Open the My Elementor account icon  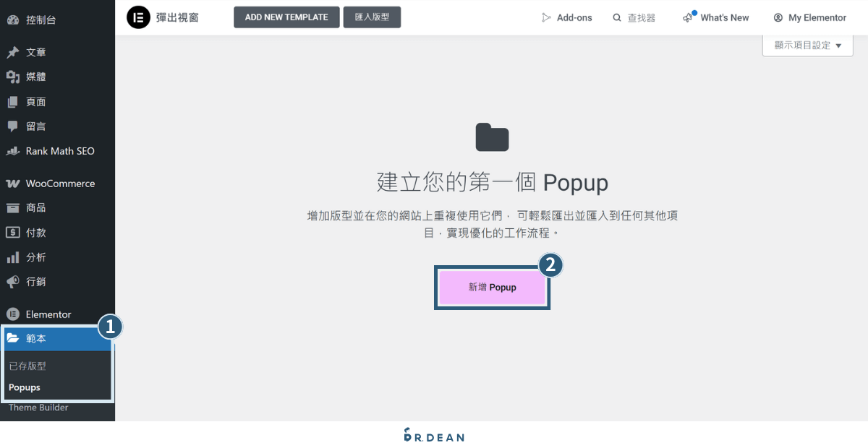tap(778, 17)
